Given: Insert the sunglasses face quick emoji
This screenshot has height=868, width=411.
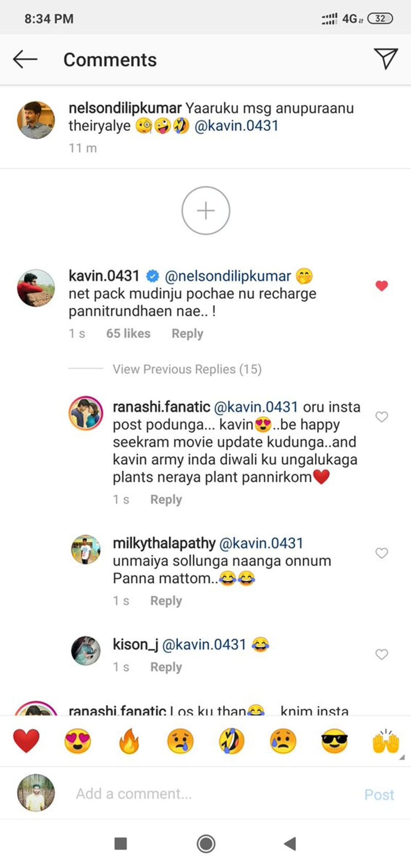Looking at the screenshot, I should pos(334,741).
